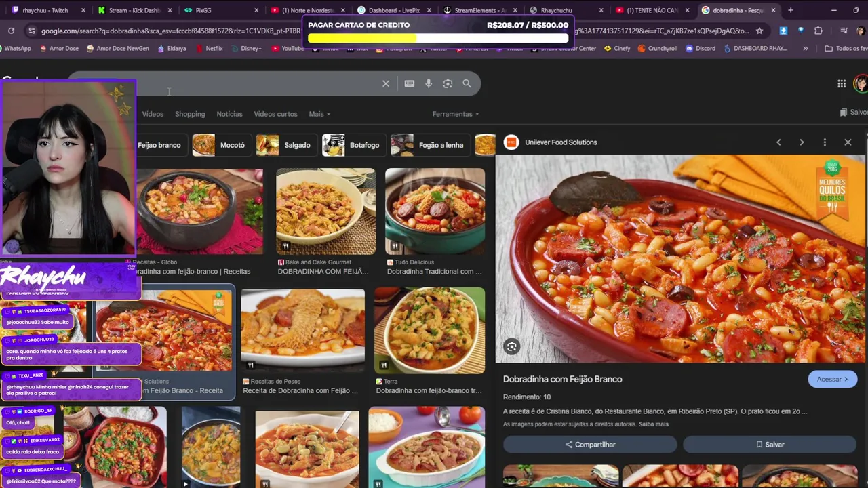The image size is (868, 488).
Task: Click the Compartilhar button
Action: (x=590, y=445)
